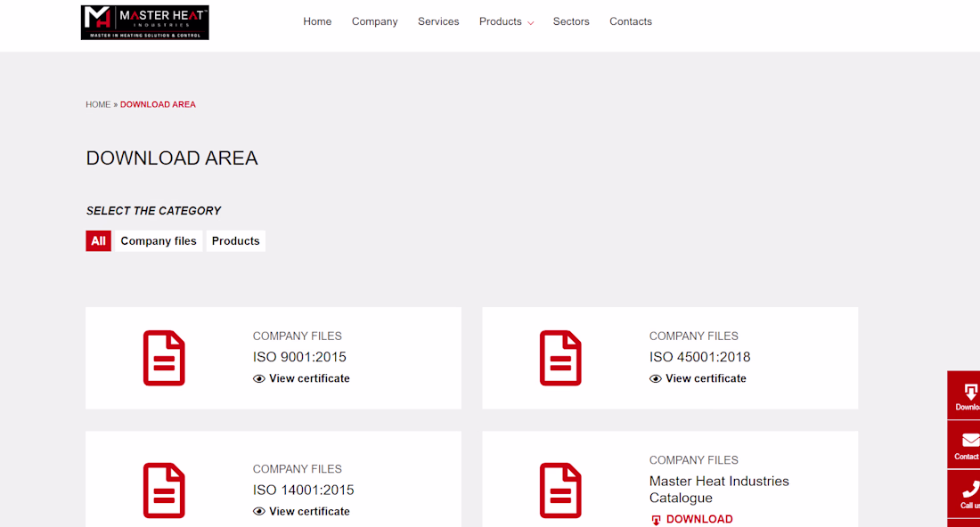The image size is (980, 527).
Task: Expand the Products dropdown chevron
Action: click(531, 23)
